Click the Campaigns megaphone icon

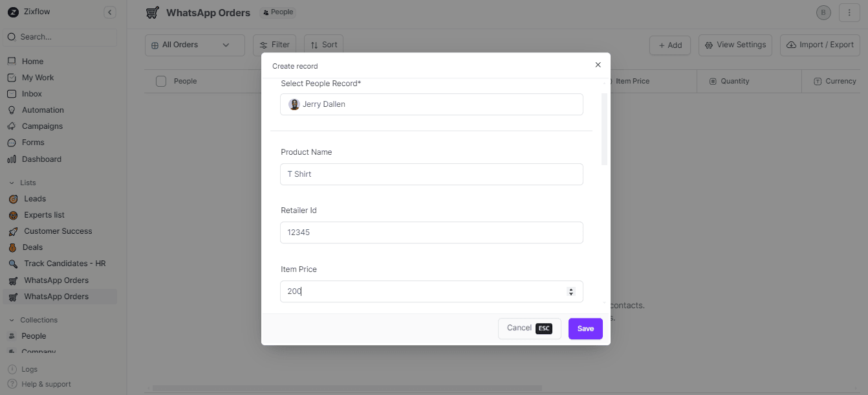click(11, 126)
